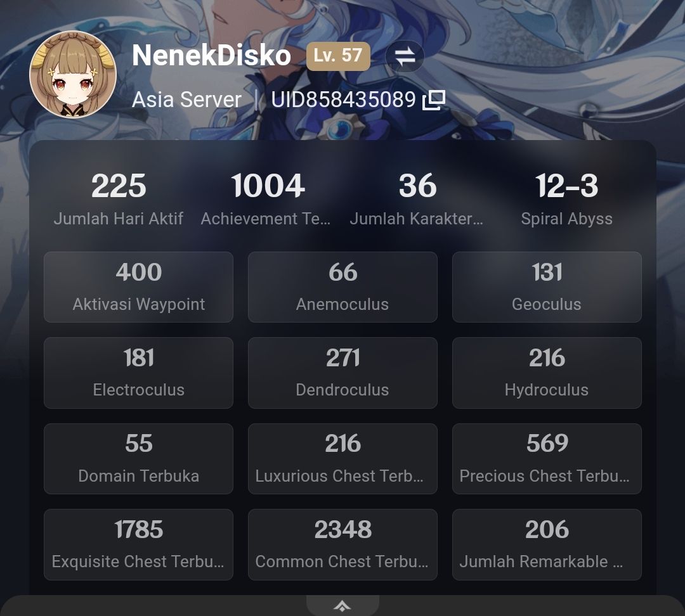The height and width of the screenshot is (616, 685).
Task: Copy UID with the copy icon
Action: point(434,100)
